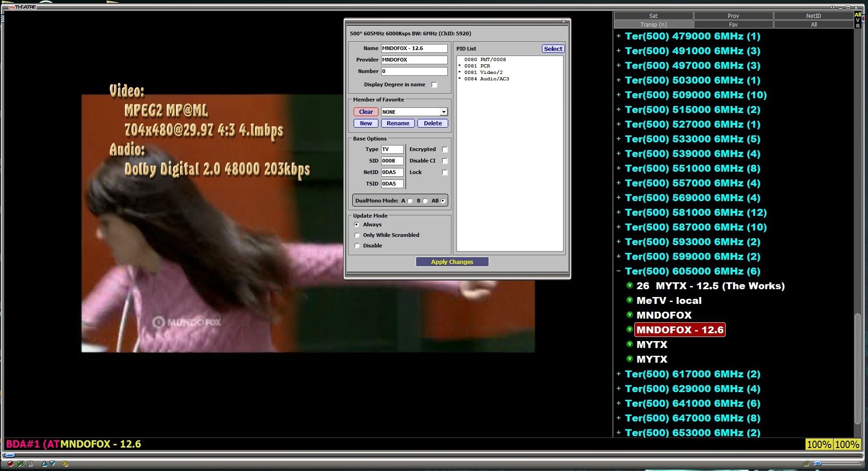Click the green playback icon in bottom toolbar
868x471 pixels.
pos(20,464)
